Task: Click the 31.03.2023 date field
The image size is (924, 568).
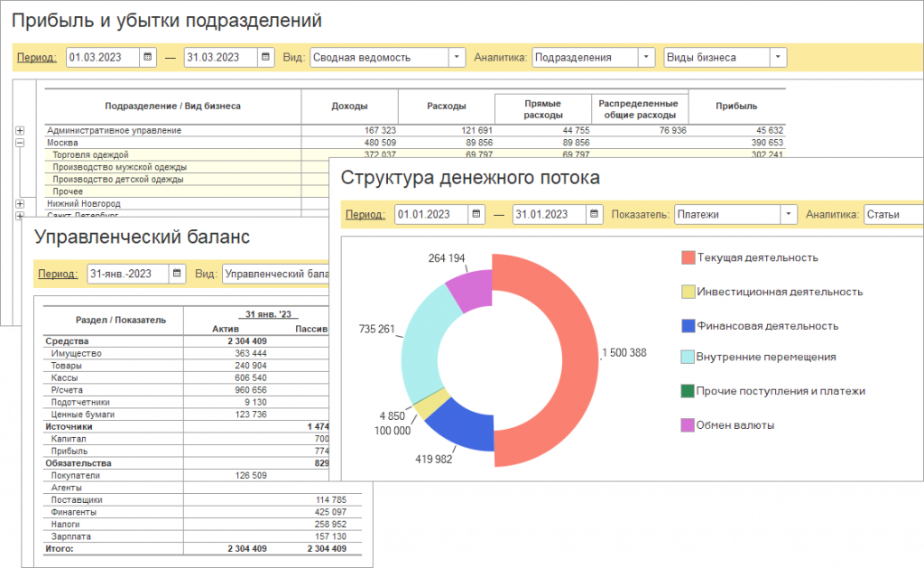Action: coord(221,57)
